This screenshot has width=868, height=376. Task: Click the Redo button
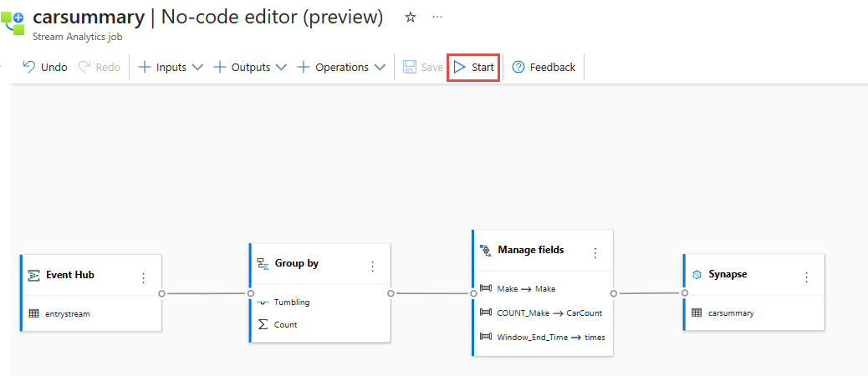click(x=100, y=67)
